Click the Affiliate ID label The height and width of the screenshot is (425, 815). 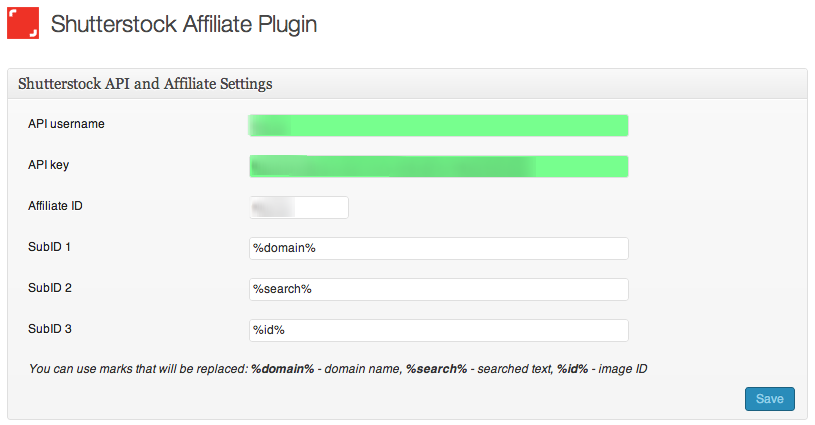(56, 206)
